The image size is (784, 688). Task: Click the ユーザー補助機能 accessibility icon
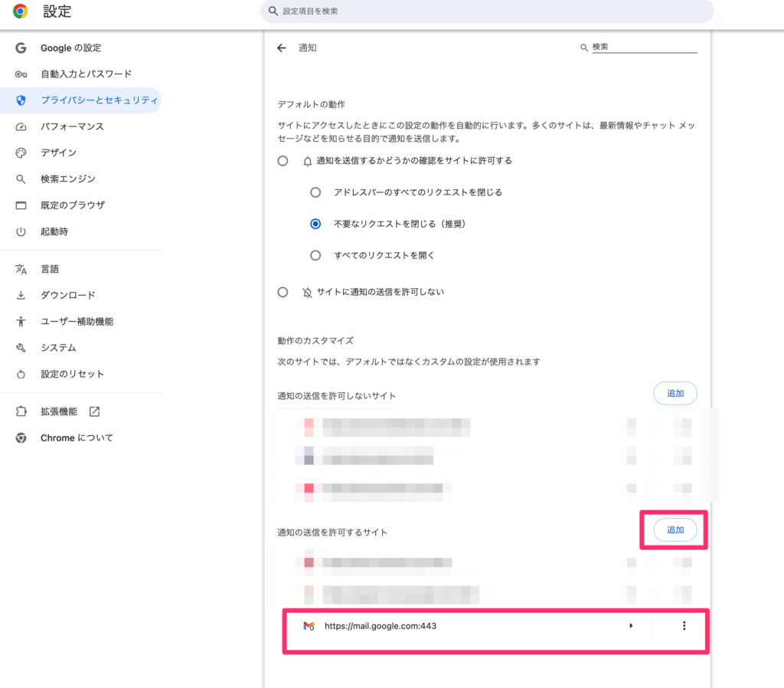[20, 321]
